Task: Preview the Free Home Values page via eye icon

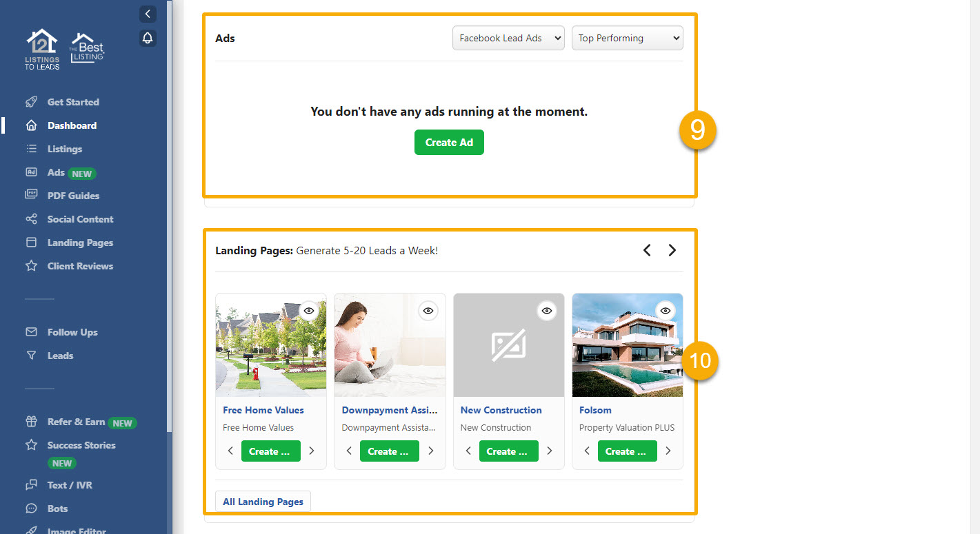Action: coord(309,311)
